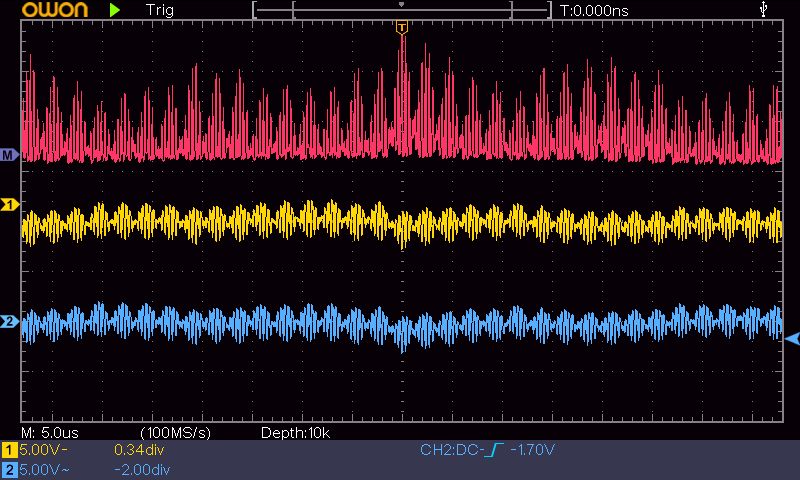The width and height of the screenshot is (800, 480).
Task: Click the -1.70V trigger level value
Action: point(533,451)
